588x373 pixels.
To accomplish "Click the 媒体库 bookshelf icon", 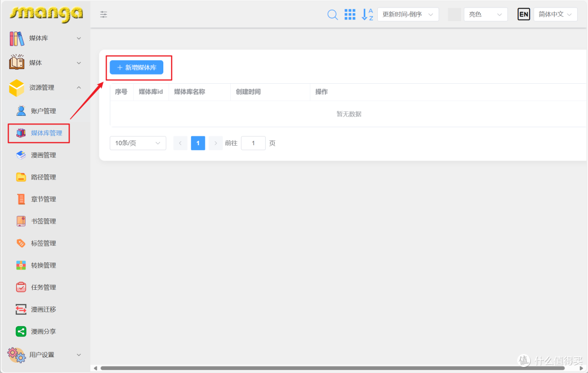I will pos(16,38).
